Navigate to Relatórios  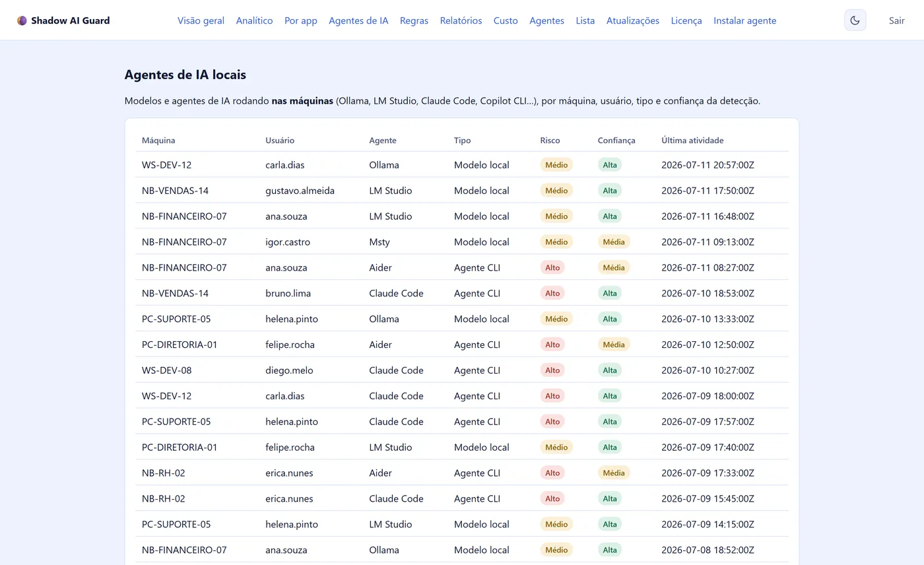[461, 20]
